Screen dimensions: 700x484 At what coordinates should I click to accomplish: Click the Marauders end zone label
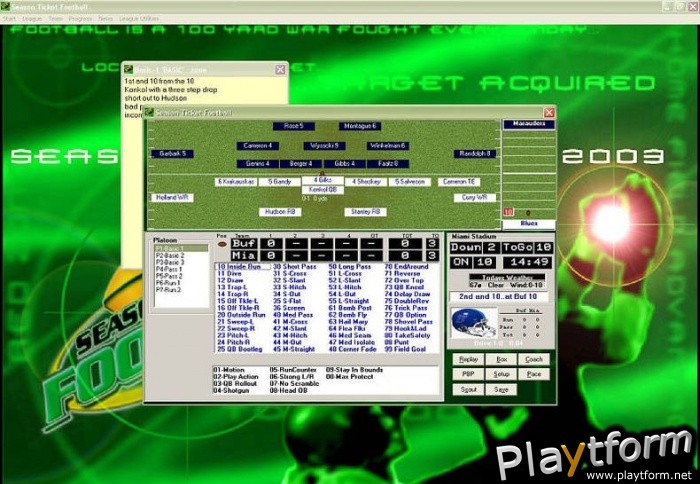[x=529, y=124]
